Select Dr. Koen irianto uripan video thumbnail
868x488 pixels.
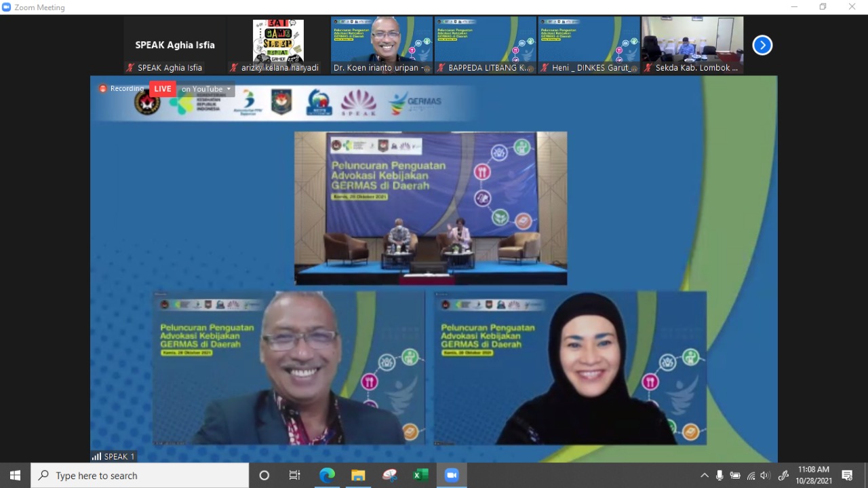tap(382, 45)
